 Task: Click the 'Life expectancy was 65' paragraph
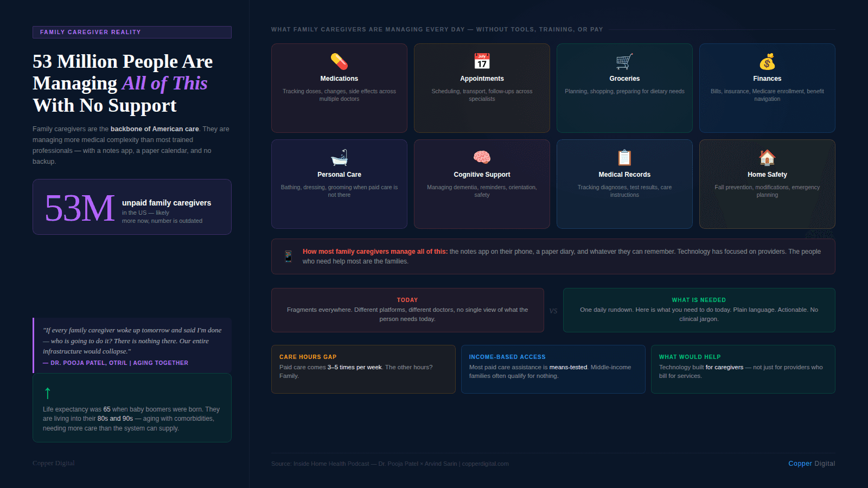point(131,419)
